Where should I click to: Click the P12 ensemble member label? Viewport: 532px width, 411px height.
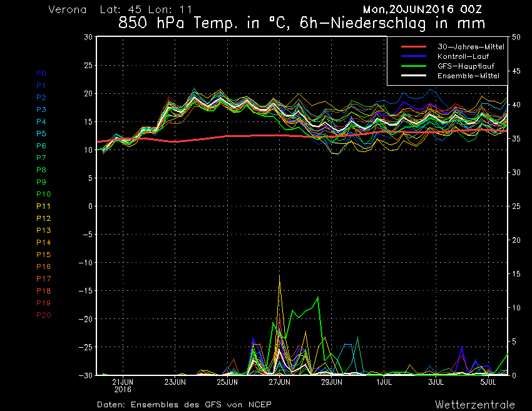[x=44, y=218]
